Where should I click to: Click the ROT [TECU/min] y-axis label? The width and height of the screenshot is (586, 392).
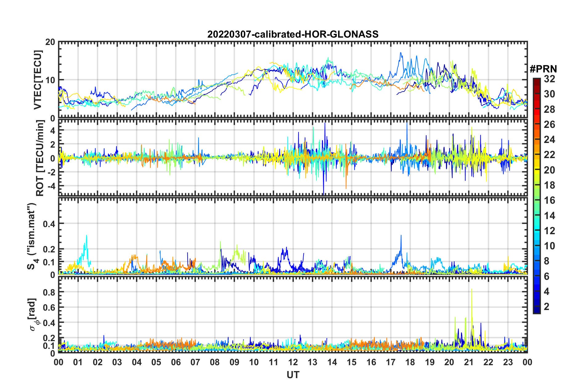point(40,158)
